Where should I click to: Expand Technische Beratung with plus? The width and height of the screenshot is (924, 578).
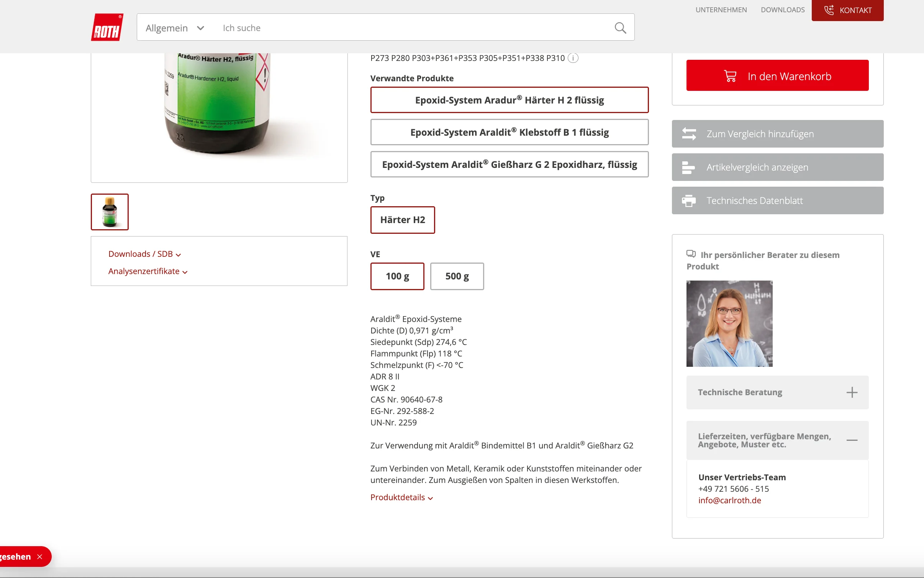[x=852, y=392]
